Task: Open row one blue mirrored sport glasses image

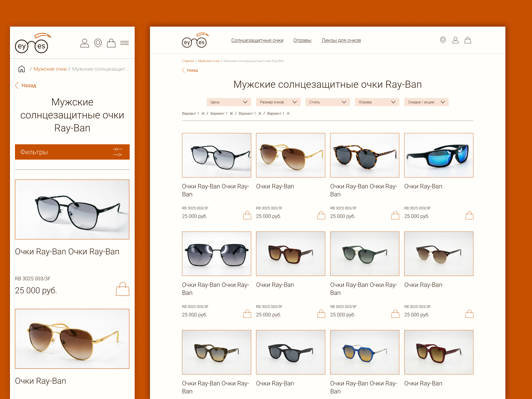Action: click(x=439, y=155)
